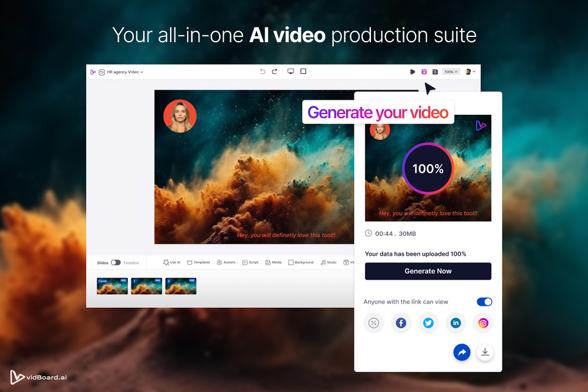The height and width of the screenshot is (392, 588).
Task: Open options menu on slide 1
Action: [x=158, y=281]
